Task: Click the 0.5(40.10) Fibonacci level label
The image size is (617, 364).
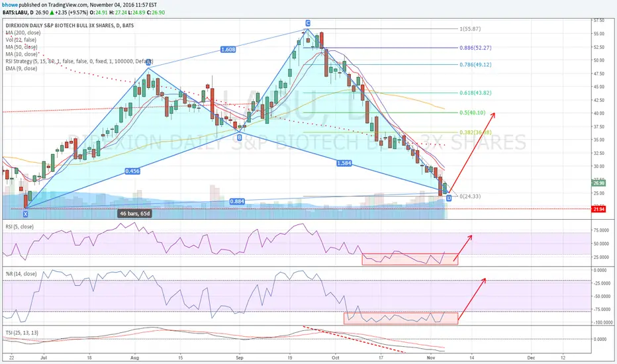Action: pyautogui.click(x=472, y=113)
